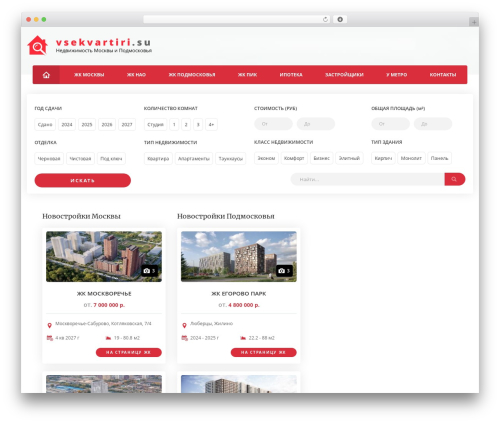This screenshot has width=500, height=423.
Task: Select 2 rooms option
Action: [186, 124]
